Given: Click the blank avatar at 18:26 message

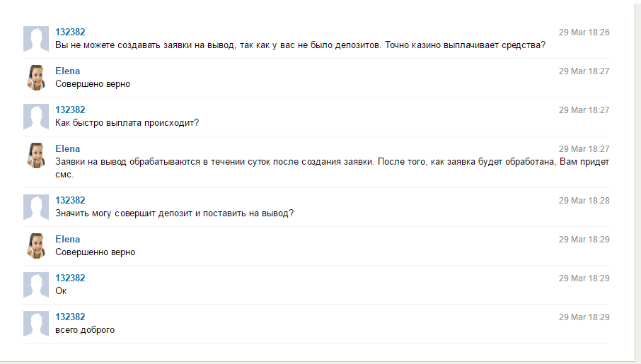Looking at the screenshot, I should [x=36, y=39].
